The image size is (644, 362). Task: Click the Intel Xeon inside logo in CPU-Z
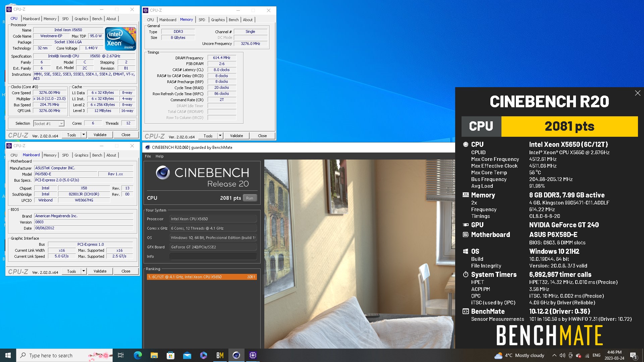click(x=120, y=39)
